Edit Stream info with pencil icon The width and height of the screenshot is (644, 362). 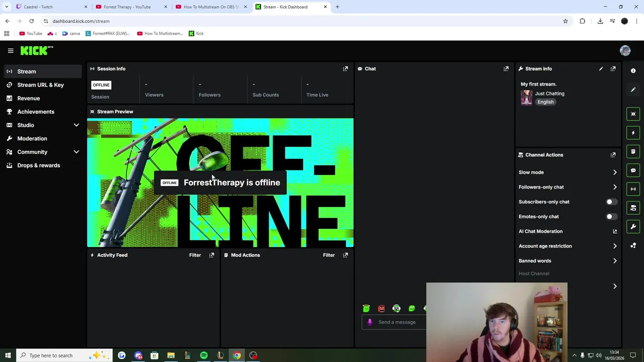[x=601, y=68]
